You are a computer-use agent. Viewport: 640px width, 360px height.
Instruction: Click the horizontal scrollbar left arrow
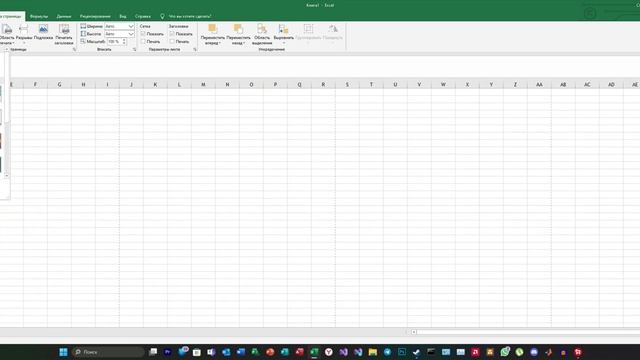click(x=413, y=332)
